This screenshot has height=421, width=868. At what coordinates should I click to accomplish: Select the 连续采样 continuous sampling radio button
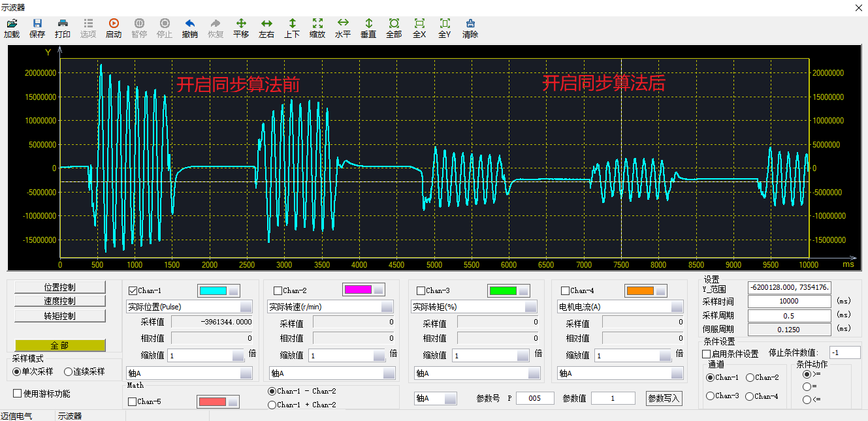[x=69, y=371]
